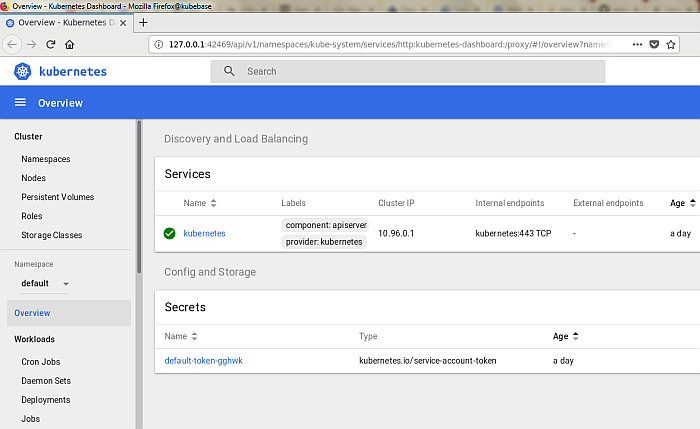Click the search magnifier icon
This screenshot has height=429, width=700.
[229, 71]
